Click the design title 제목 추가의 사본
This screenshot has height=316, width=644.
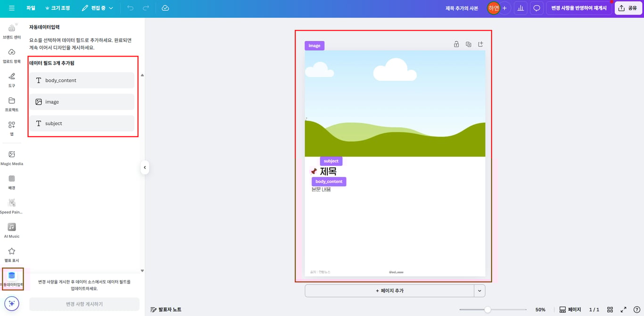pos(462,8)
